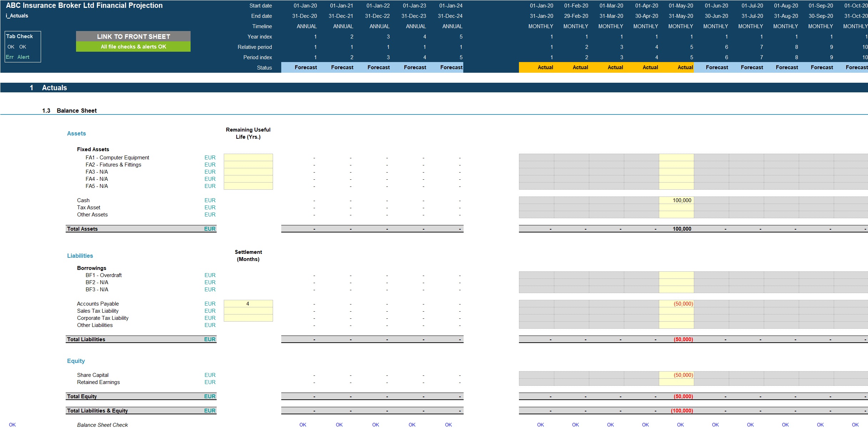The image size is (868, 435).
Task: Select the Liabilities section heading
Action: (x=80, y=256)
